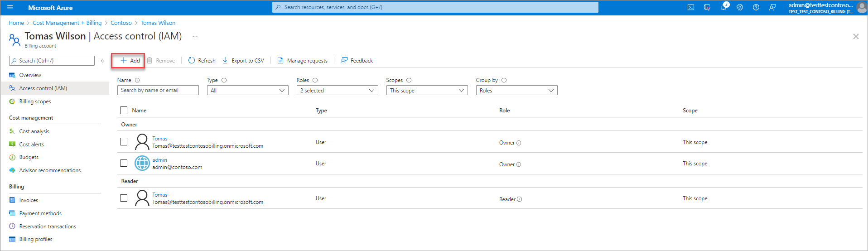
Task: Click the Search by name or email field
Action: [158, 91]
